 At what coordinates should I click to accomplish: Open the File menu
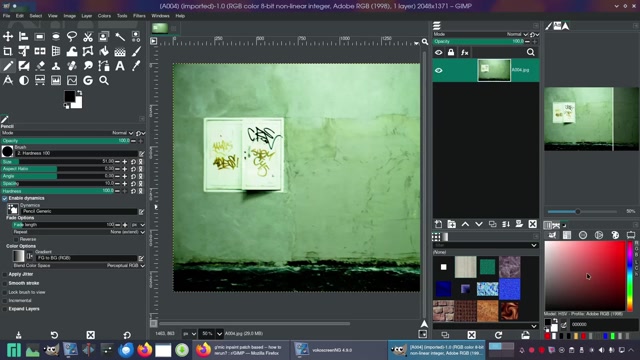pyautogui.click(x=7, y=16)
